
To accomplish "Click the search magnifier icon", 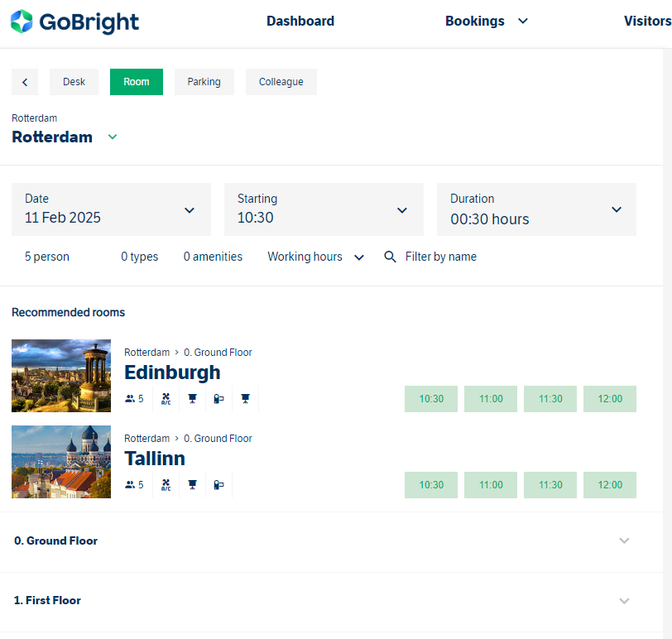I will coord(390,257).
